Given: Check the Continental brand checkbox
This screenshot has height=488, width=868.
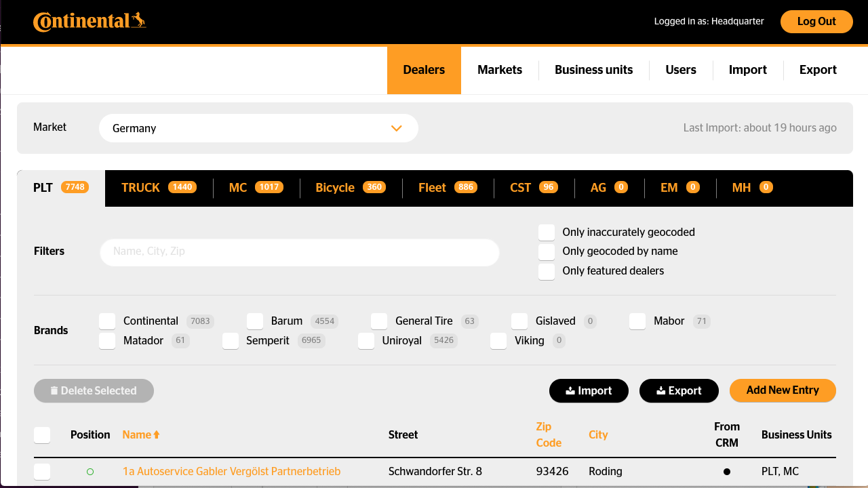Looking at the screenshot, I should 107,321.
